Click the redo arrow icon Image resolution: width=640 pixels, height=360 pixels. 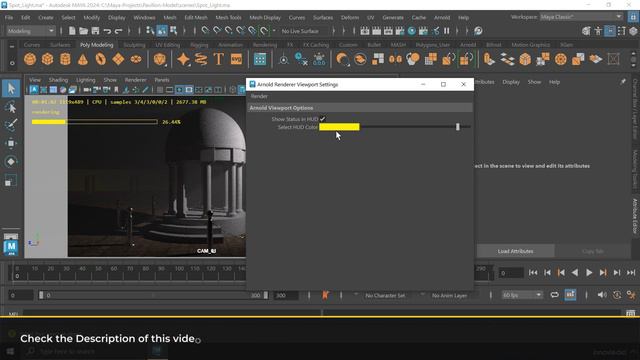click(x=118, y=31)
